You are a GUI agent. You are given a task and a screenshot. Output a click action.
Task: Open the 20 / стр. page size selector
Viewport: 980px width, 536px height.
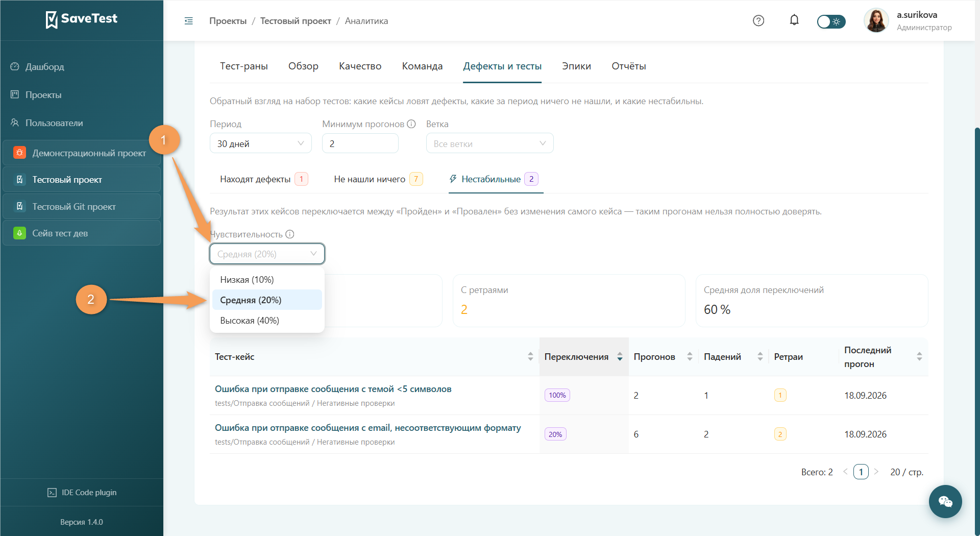tap(906, 472)
